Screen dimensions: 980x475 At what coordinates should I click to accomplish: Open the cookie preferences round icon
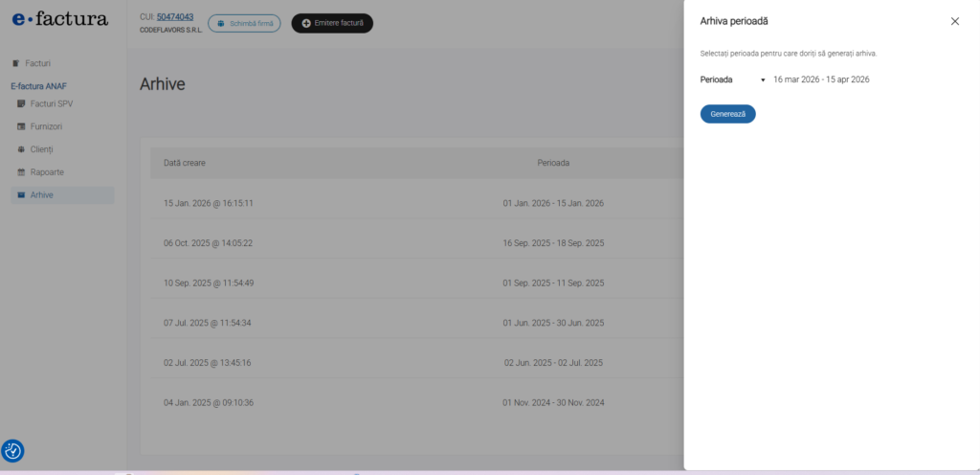13,451
